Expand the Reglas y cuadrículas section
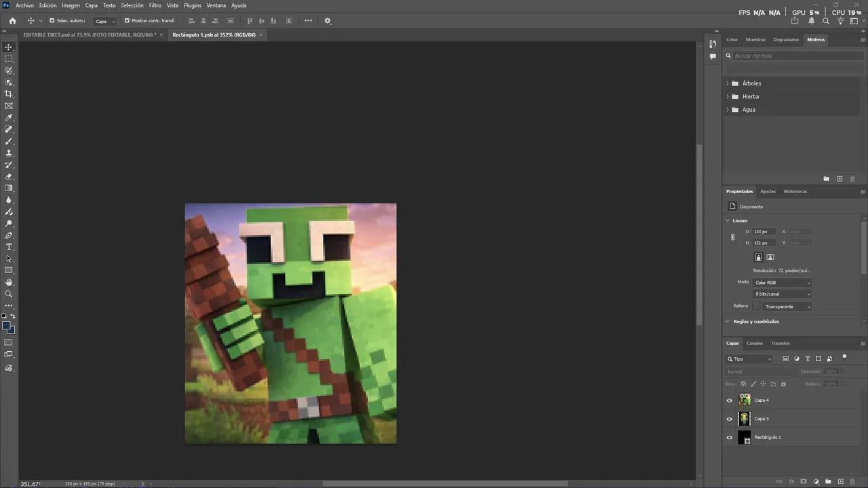868x488 pixels. tap(728, 322)
